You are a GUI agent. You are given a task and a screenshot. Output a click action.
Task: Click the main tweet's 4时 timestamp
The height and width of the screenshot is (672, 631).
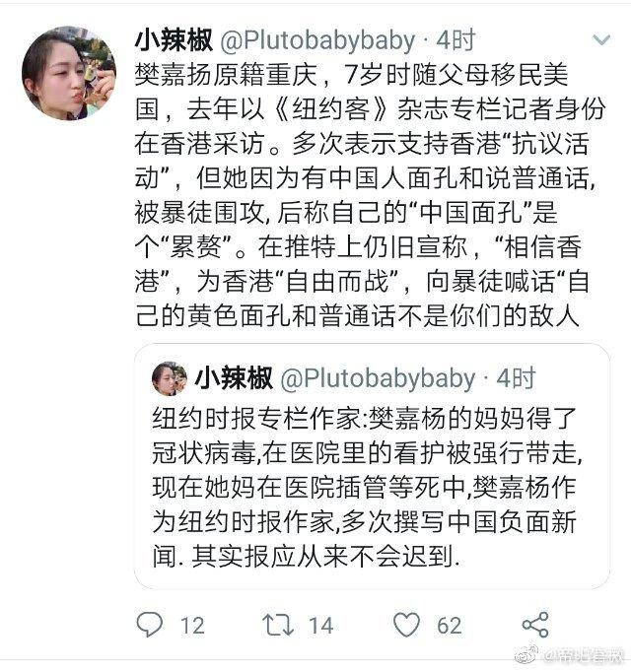(456, 40)
